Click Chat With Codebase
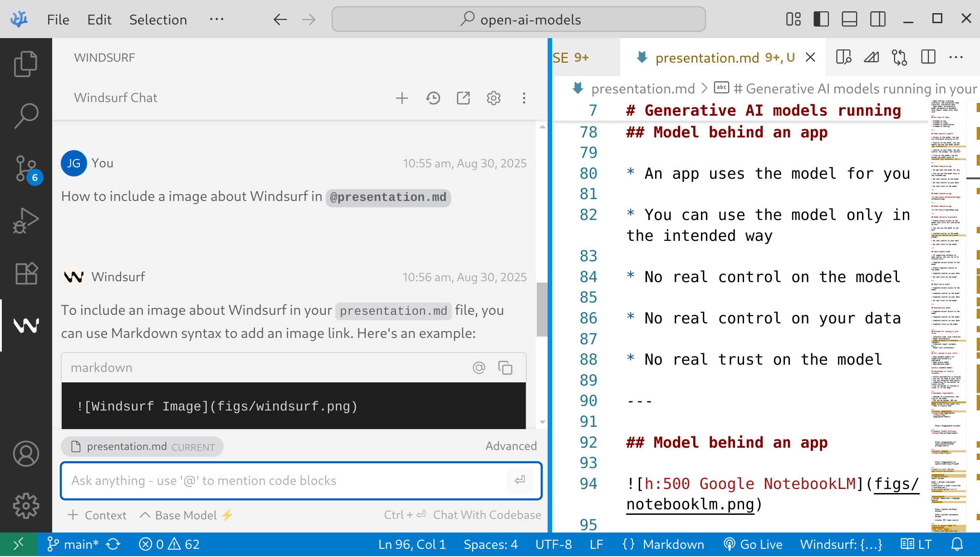 point(487,515)
